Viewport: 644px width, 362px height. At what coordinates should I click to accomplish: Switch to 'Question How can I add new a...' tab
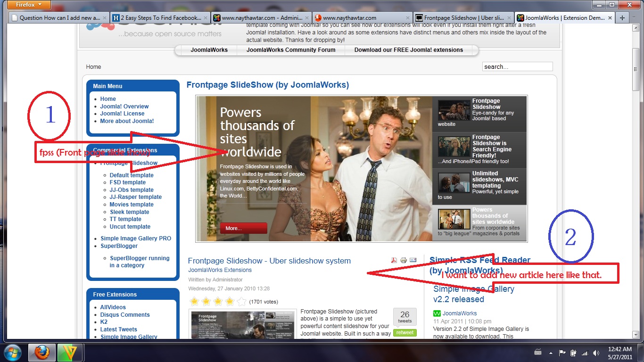tap(59, 18)
